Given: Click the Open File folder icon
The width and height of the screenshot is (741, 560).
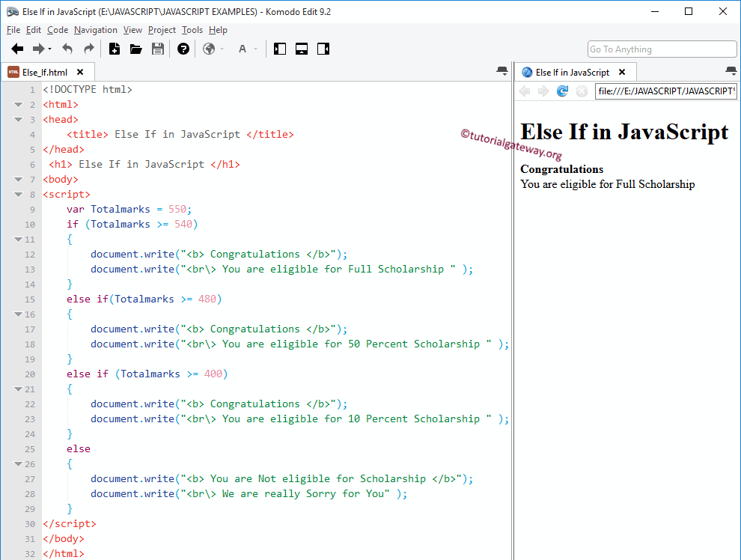Looking at the screenshot, I should click(136, 49).
